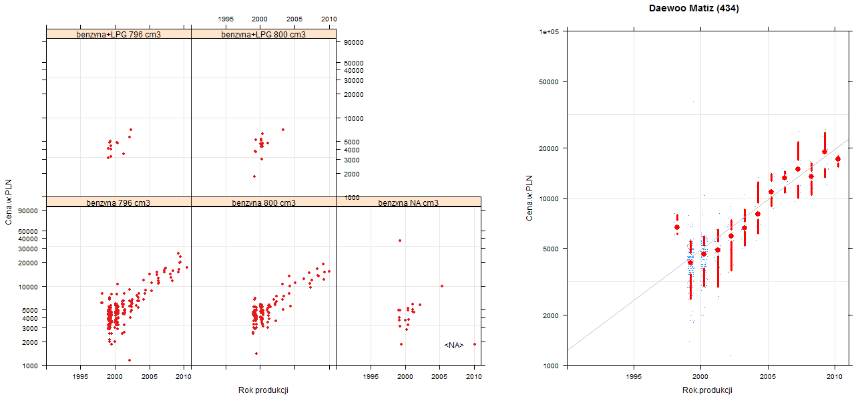
Task: Select the "20000" tick right of the benzyna+LPG 800 panel
Action: 354,94
